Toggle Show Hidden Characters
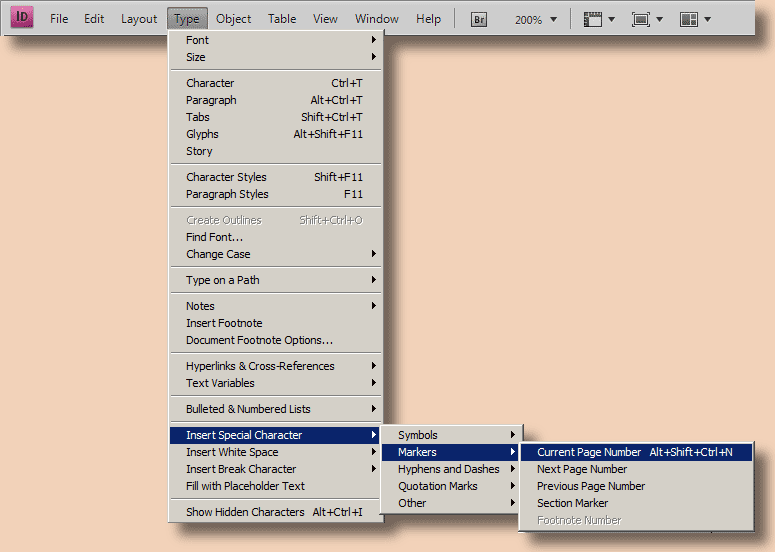 point(245,512)
